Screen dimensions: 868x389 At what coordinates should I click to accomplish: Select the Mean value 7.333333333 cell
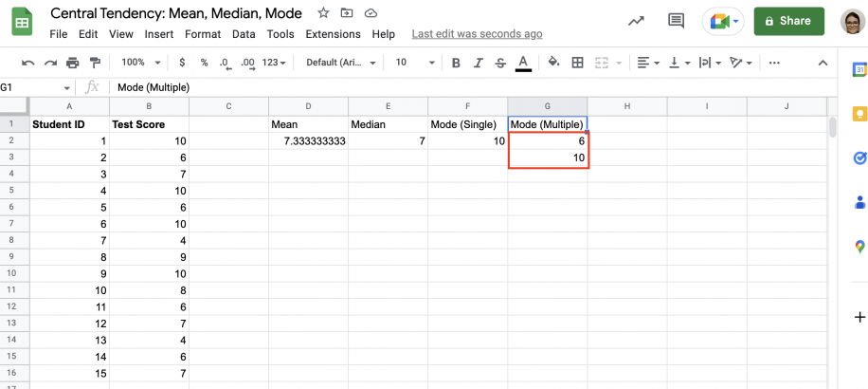(x=308, y=141)
